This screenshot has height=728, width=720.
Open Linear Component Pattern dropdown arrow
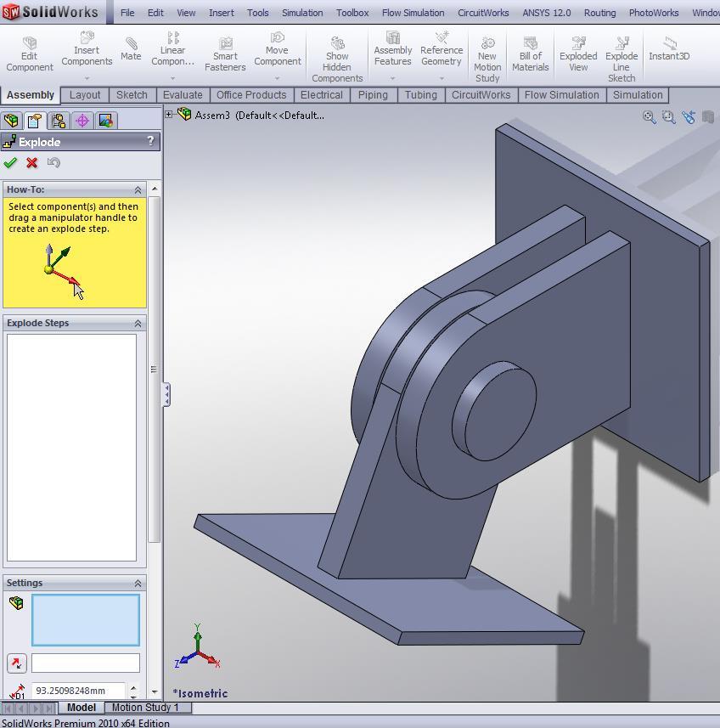coord(172,78)
